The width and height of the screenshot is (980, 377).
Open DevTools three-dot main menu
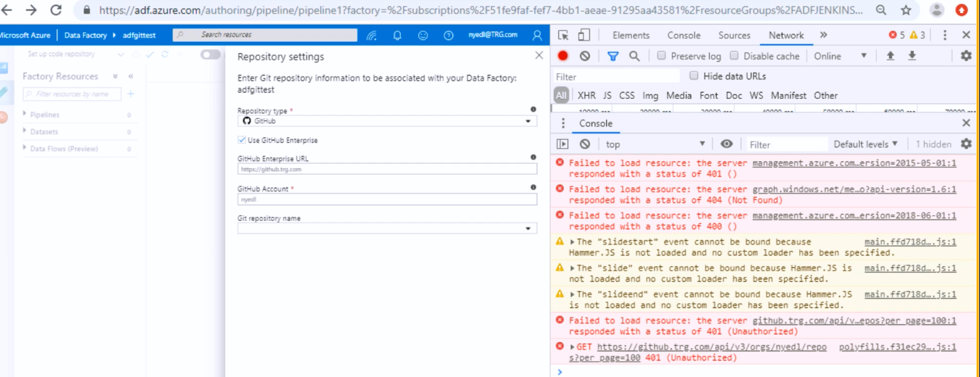pyautogui.click(x=945, y=35)
